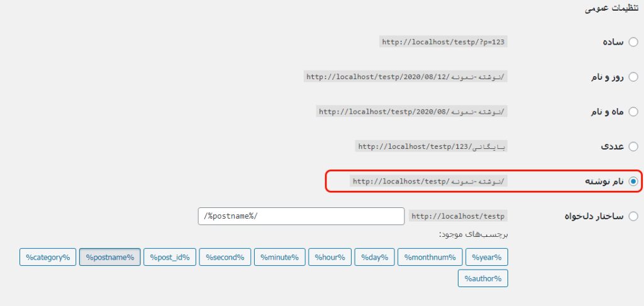Add the %hour% tag to structure
The width and height of the screenshot is (644, 306).
click(x=330, y=257)
